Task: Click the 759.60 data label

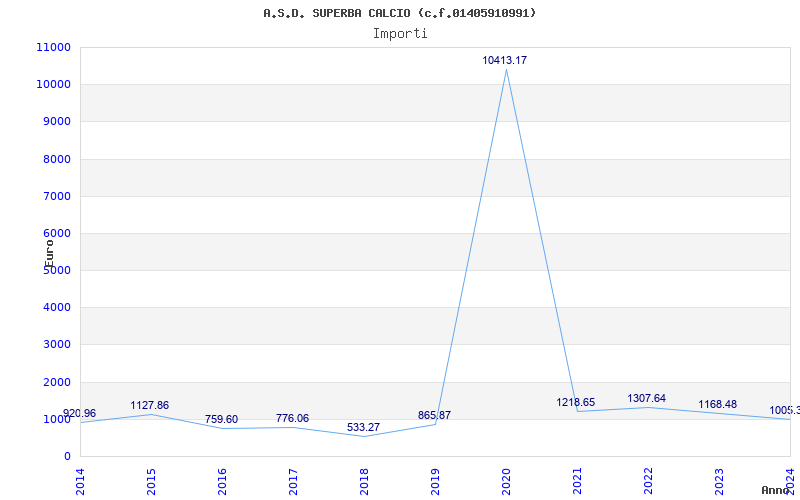Action: 221,419
